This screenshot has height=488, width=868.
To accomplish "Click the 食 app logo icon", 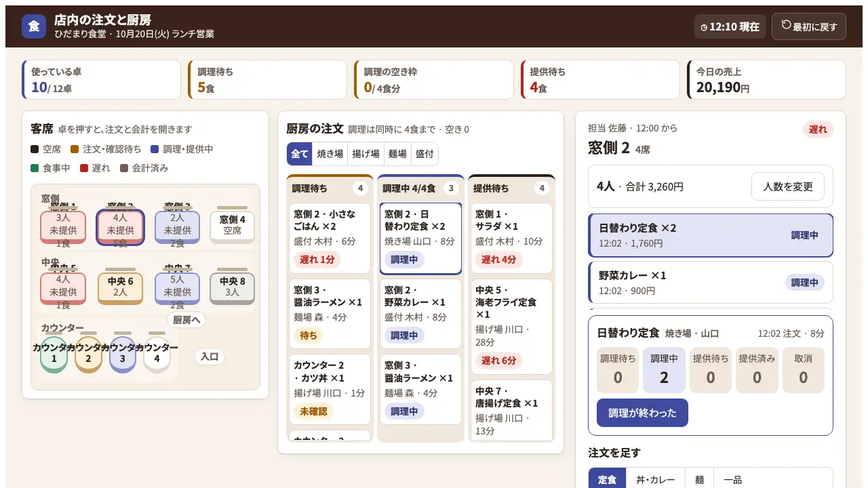I will click(34, 26).
